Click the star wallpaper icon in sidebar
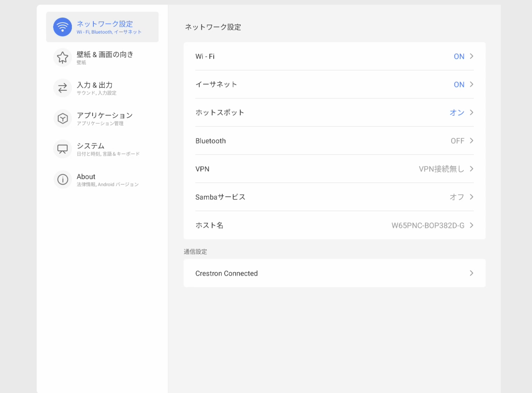This screenshot has width=532, height=393. click(63, 57)
